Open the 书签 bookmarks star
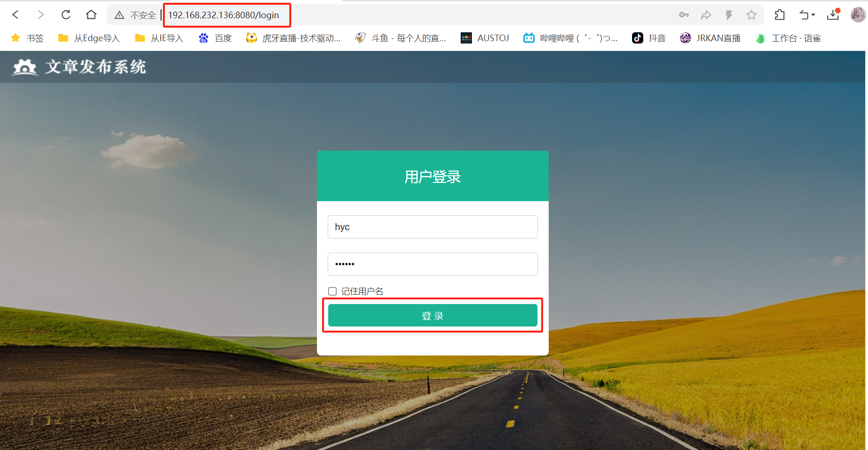Screen dimensions: 868x450 (27, 38)
